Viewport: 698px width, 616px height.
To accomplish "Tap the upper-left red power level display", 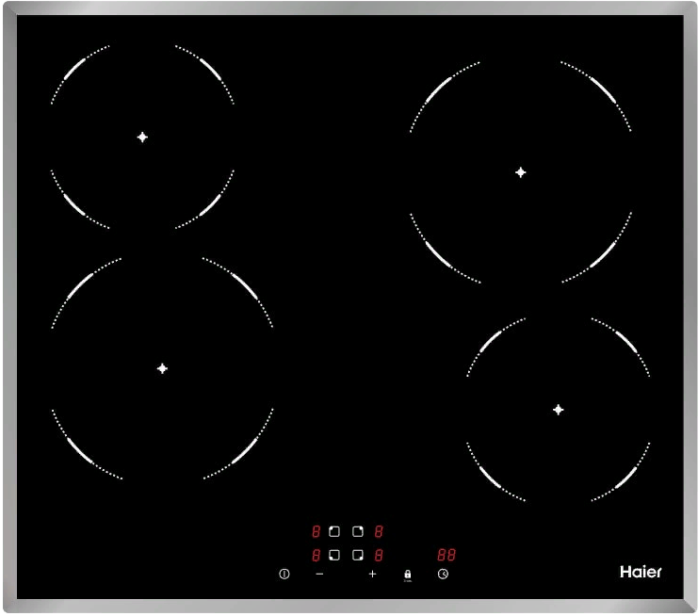I will pos(317,532).
